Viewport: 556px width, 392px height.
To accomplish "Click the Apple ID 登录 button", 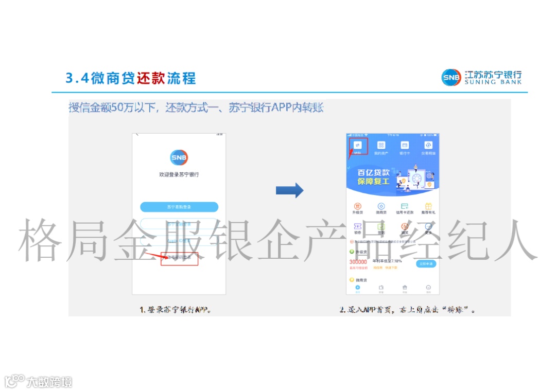I will pyautogui.click(x=179, y=241).
